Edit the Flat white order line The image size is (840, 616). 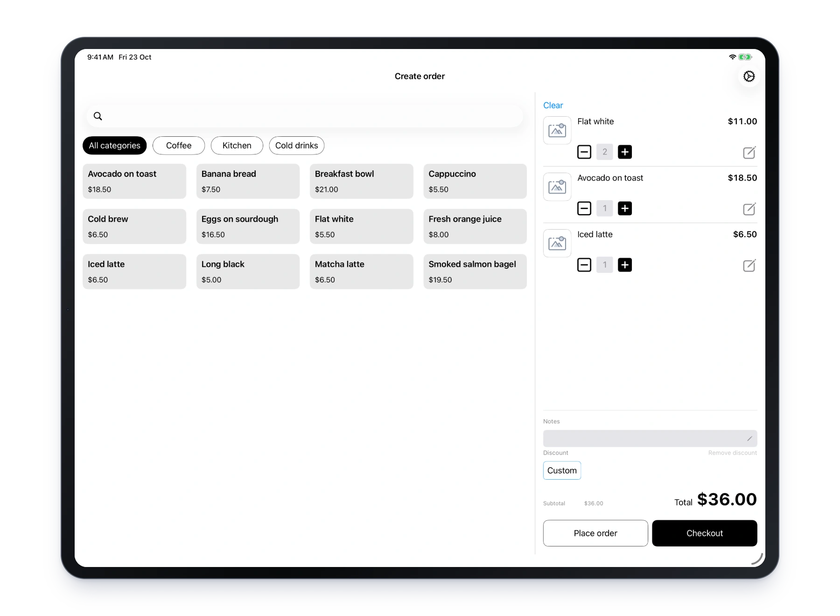click(749, 152)
